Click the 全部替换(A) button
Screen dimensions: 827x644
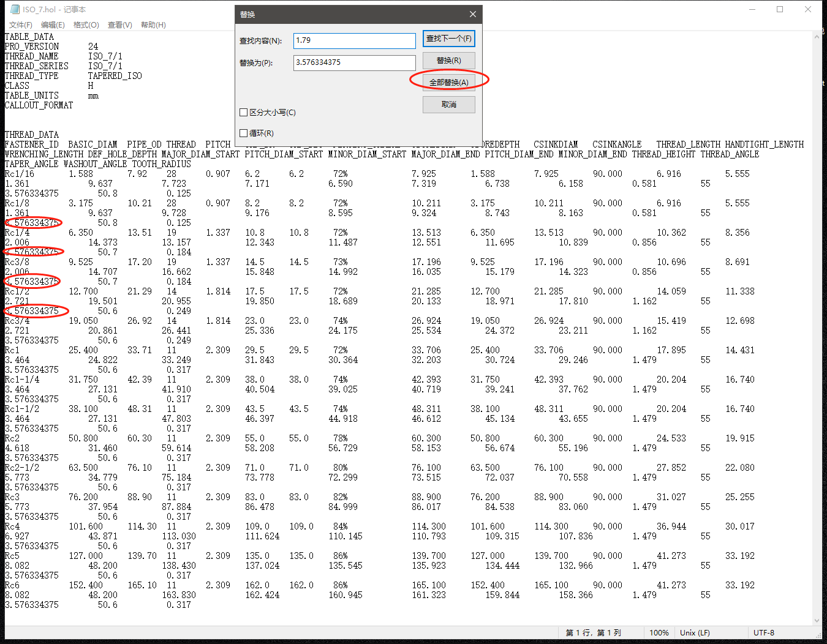(448, 83)
